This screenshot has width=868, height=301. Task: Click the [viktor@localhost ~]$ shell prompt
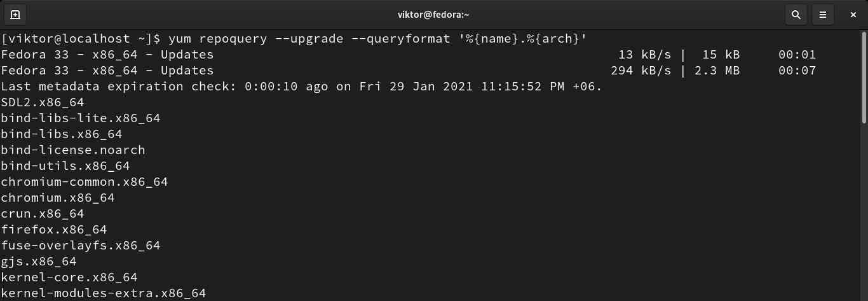point(81,39)
